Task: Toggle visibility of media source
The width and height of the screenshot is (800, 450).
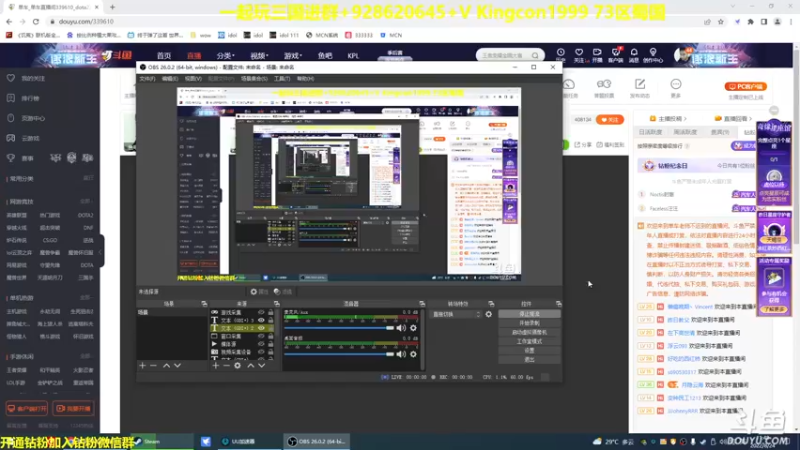Action: coord(261,344)
